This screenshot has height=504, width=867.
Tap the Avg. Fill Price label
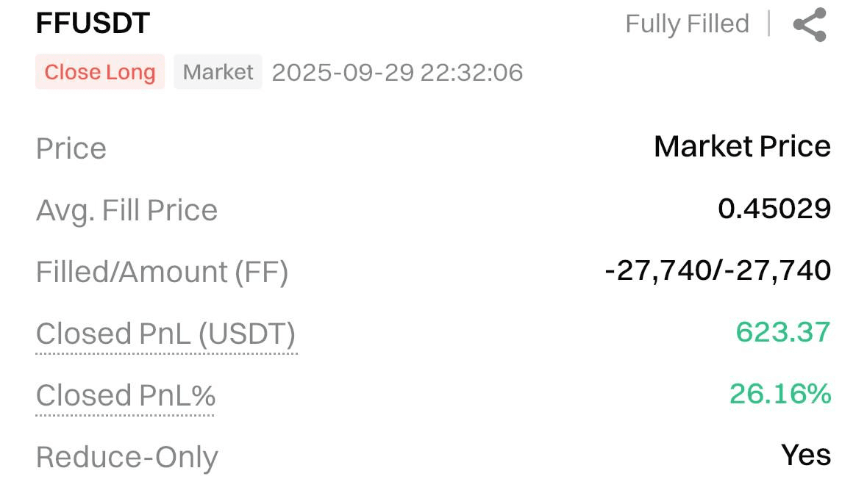coord(126,211)
